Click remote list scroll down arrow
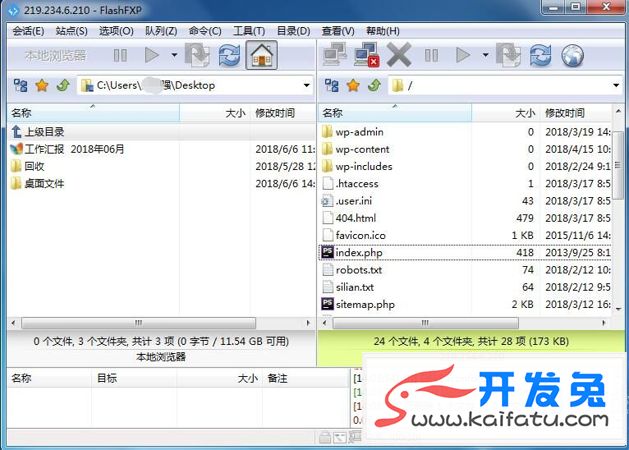The width and height of the screenshot is (629, 450). [x=618, y=309]
